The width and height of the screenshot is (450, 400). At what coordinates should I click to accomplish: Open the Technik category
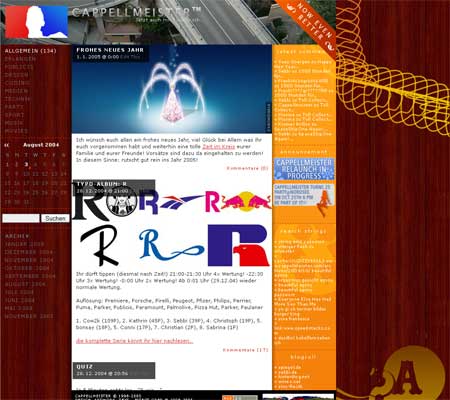click(18, 99)
